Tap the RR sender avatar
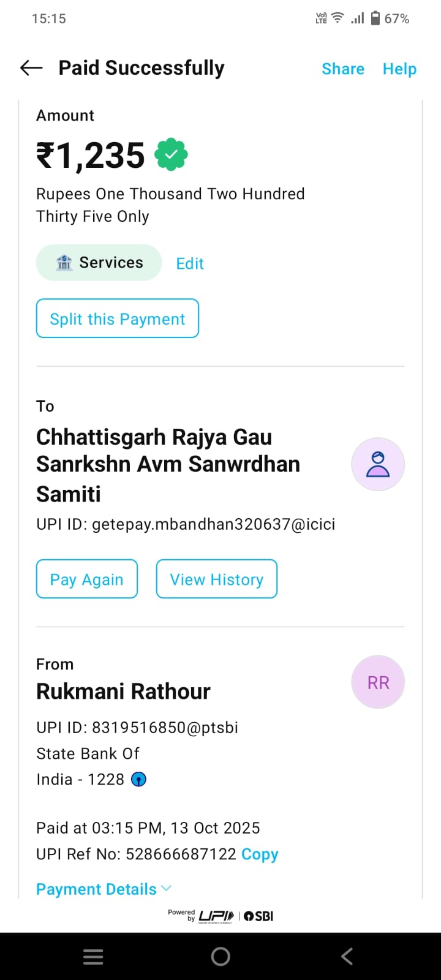Image resolution: width=441 pixels, height=980 pixels. [378, 682]
